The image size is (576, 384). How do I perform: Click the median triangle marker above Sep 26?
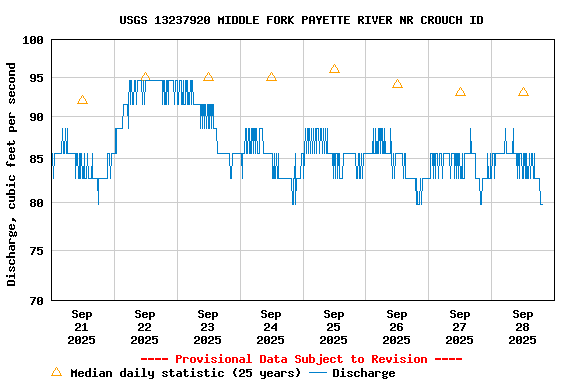(397, 84)
